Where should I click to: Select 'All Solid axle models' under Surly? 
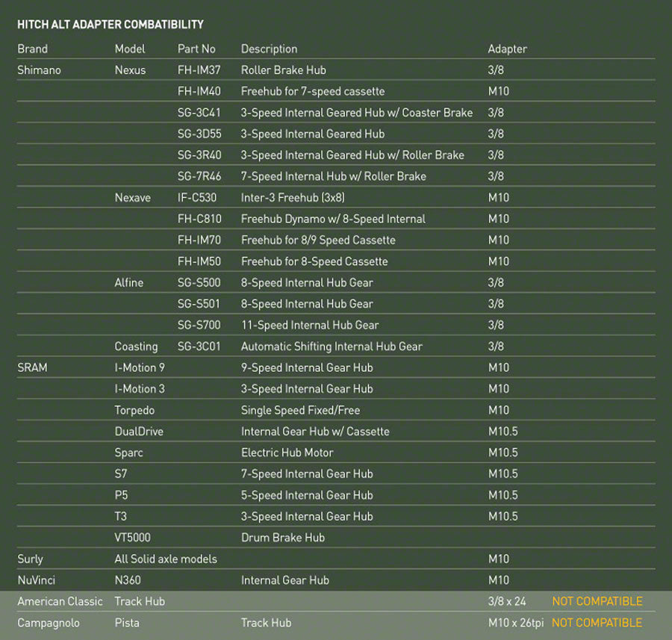click(165, 559)
